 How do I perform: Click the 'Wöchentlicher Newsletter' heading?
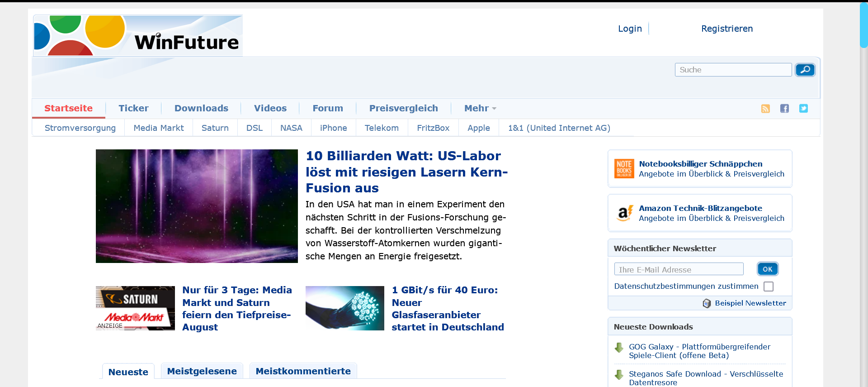665,248
